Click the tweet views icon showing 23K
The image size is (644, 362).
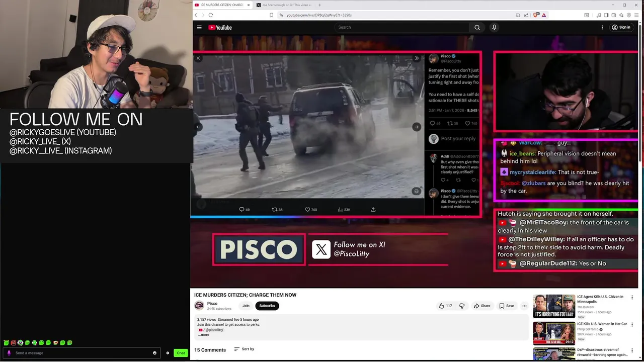[344, 209]
